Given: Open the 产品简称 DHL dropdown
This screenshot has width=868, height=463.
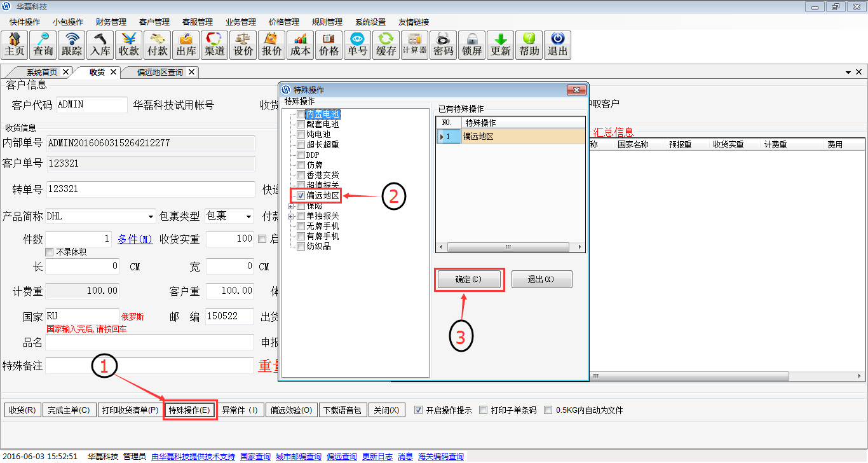Looking at the screenshot, I should tap(151, 217).
